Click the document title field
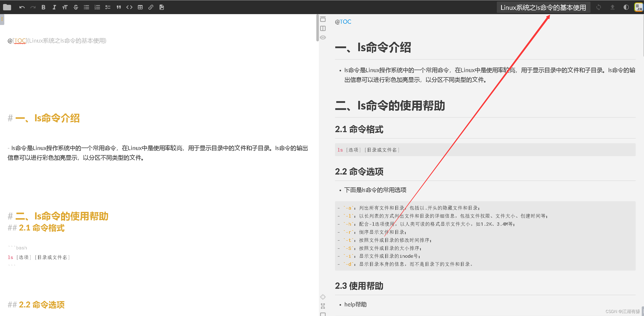 click(543, 8)
